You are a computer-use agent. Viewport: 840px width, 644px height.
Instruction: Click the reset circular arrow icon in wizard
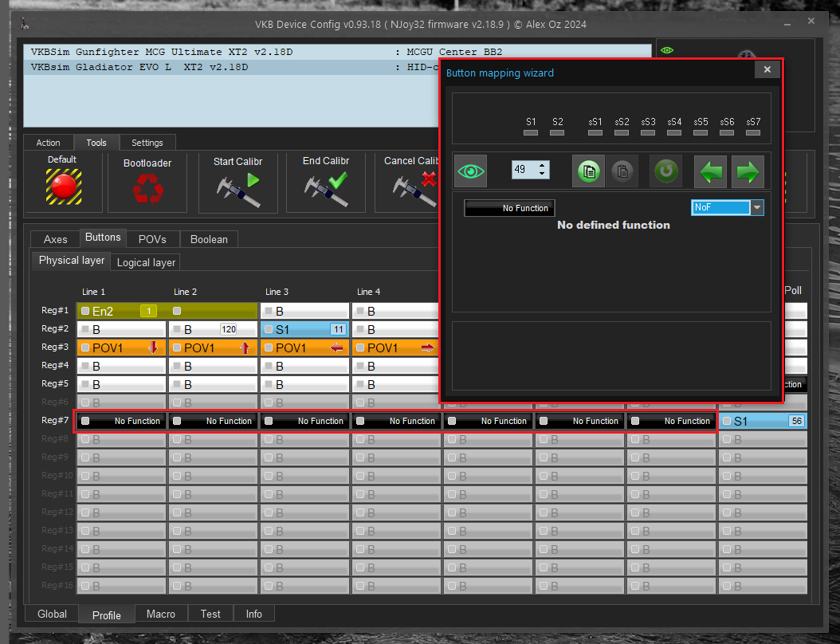[665, 171]
